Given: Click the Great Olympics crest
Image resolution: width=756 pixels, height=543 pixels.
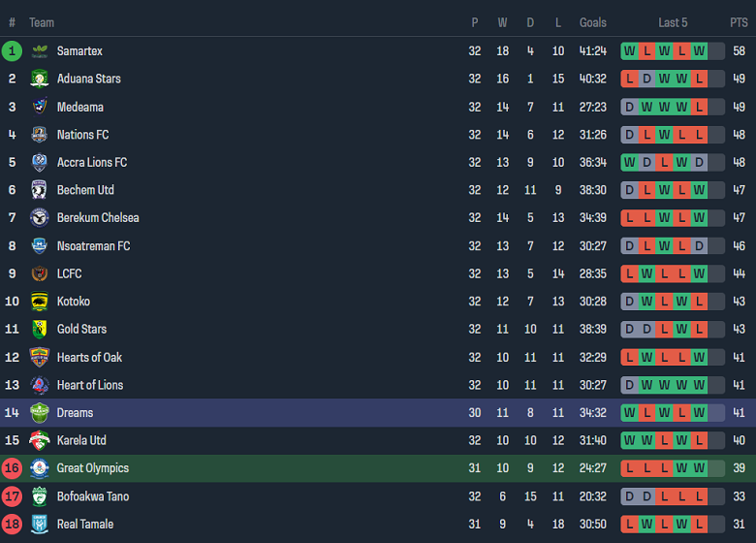Looking at the screenshot, I should [x=40, y=468].
